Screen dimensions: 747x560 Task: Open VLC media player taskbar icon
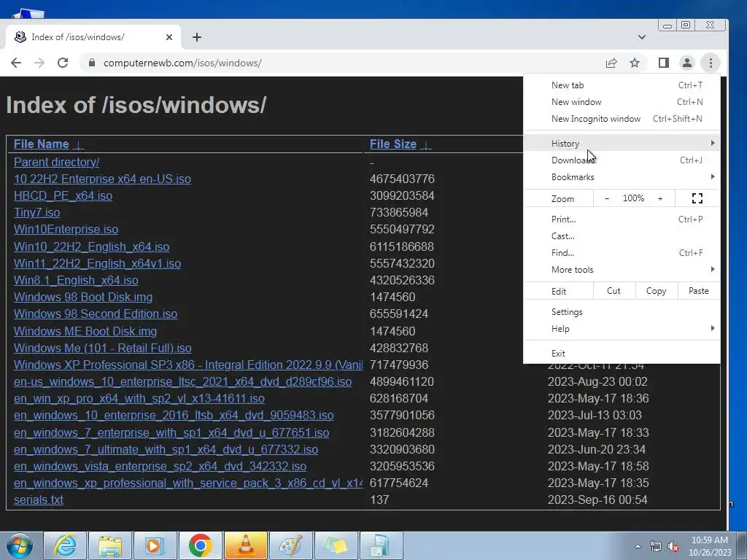[x=245, y=545]
